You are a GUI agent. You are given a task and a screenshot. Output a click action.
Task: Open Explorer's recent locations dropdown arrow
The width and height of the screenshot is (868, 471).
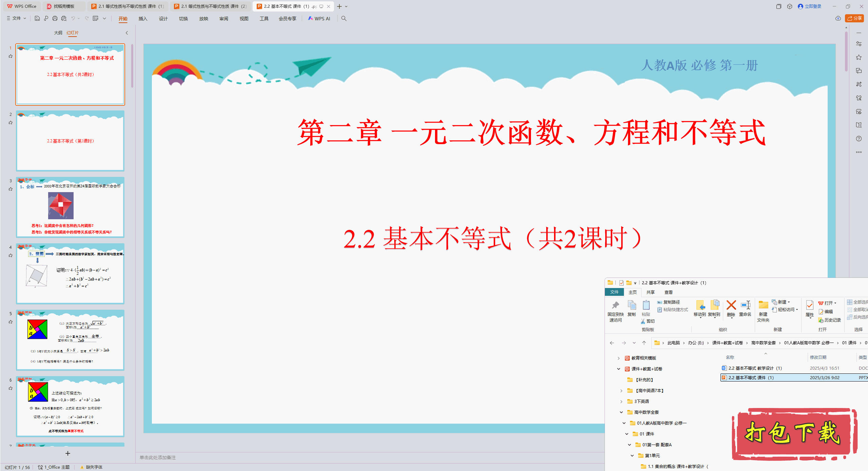tap(634, 343)
